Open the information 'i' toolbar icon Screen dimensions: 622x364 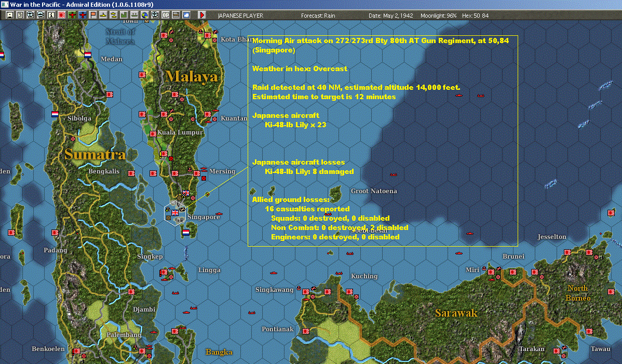pos(51,15)
